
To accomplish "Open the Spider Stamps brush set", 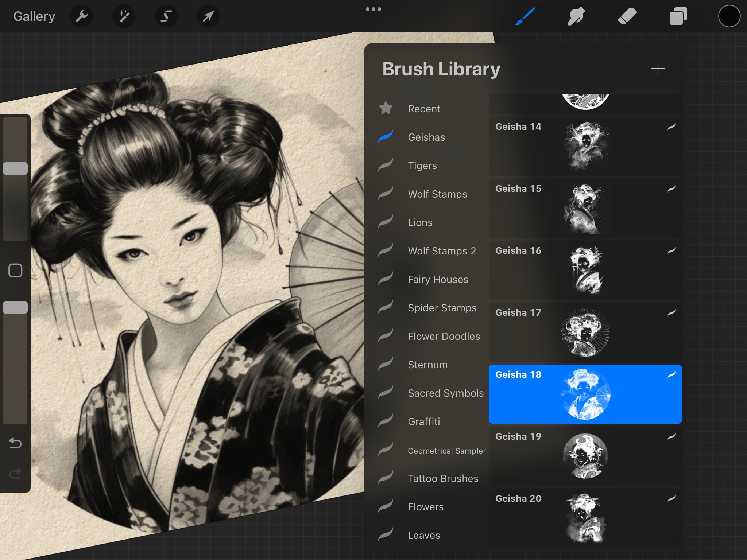I will tap(442, 308).
